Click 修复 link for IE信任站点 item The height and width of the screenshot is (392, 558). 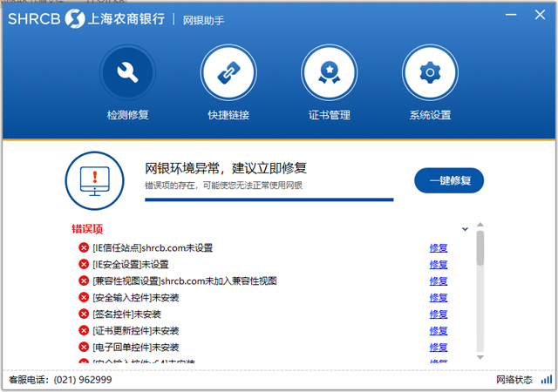[439, 248]
